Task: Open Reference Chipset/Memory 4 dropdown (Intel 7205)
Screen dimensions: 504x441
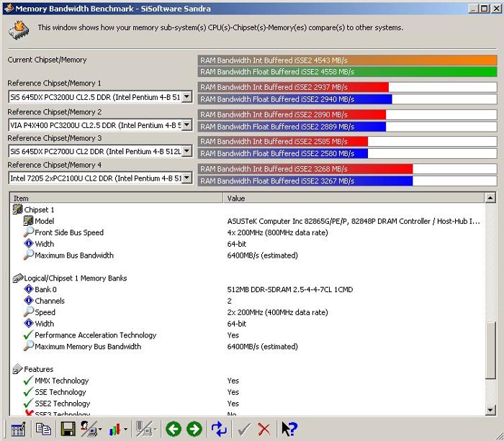Action: click(186, 178)
